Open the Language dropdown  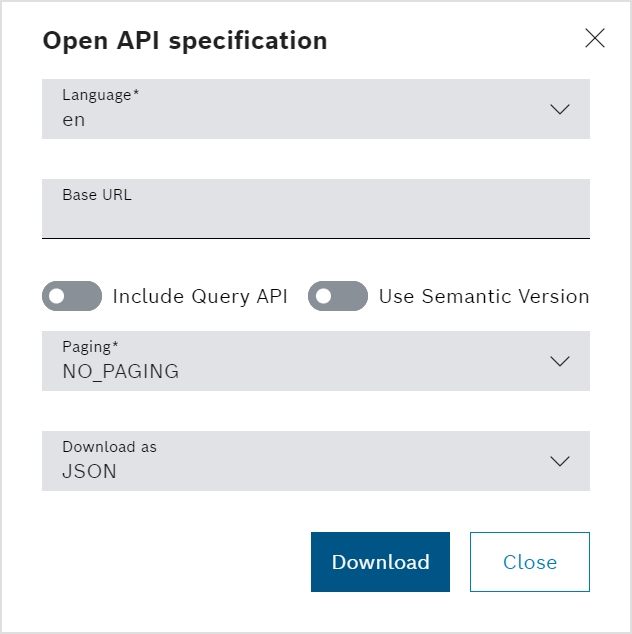click(300, 109)
